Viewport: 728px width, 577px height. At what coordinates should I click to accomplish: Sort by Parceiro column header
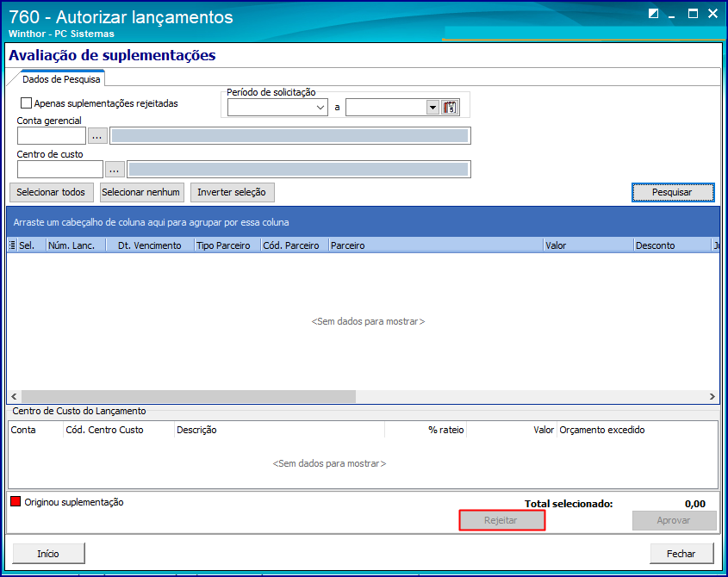(x=437, y=245)
